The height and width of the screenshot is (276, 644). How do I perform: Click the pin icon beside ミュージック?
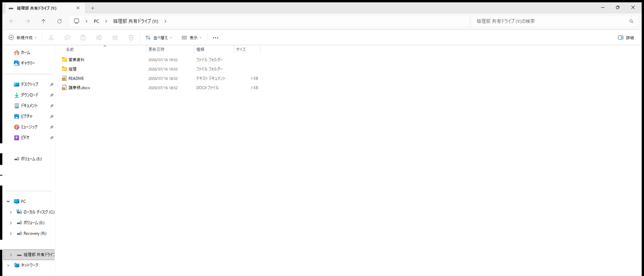(52, 127)
